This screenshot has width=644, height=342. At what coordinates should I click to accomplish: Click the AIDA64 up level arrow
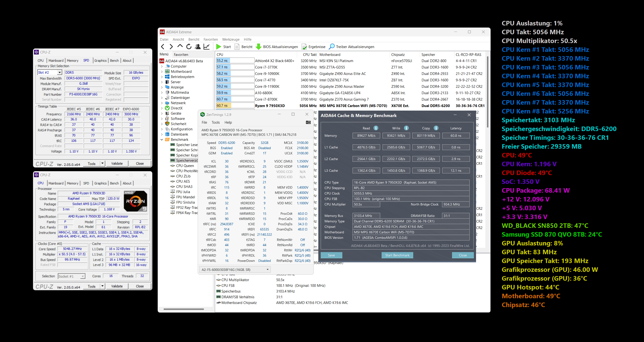click(x=180, y=46)
